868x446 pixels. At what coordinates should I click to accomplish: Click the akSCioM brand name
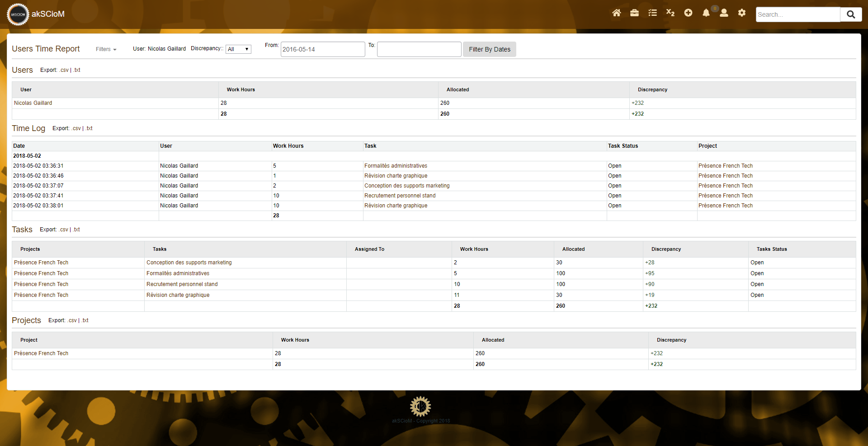pyautogui.click(x=48, y=14)
